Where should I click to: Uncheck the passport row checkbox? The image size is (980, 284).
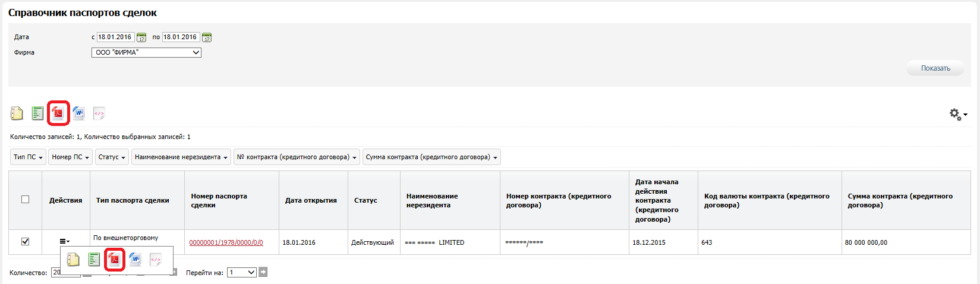point(25,241)
